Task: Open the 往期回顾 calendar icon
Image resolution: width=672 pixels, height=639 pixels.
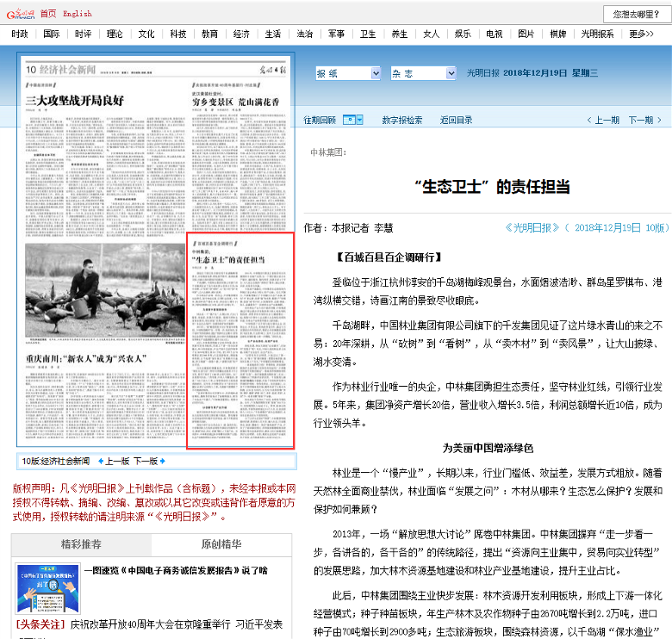Action: pos(349,120)
